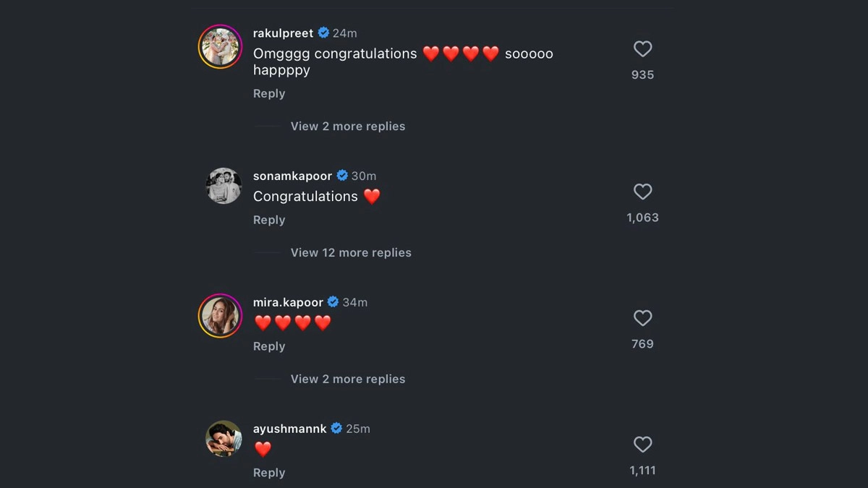The image size is (868, 488).
Task: Reply to rakulpreet's comment
Action: (269, 94)
